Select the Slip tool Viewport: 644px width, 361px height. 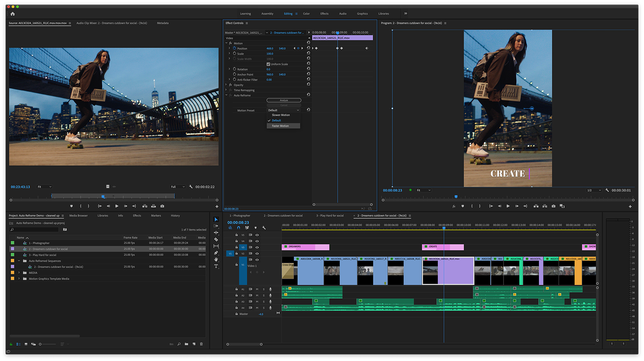(216, 246)
